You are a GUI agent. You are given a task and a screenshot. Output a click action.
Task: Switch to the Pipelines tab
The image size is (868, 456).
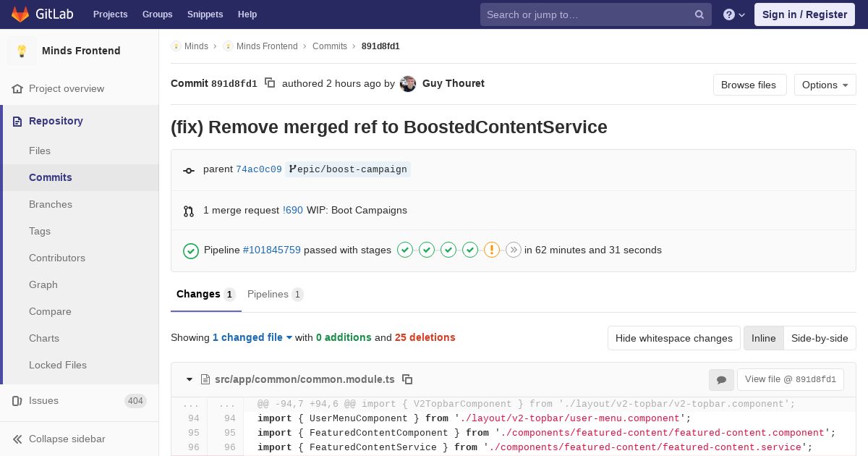pyautogui.click(x=275, y=294)
